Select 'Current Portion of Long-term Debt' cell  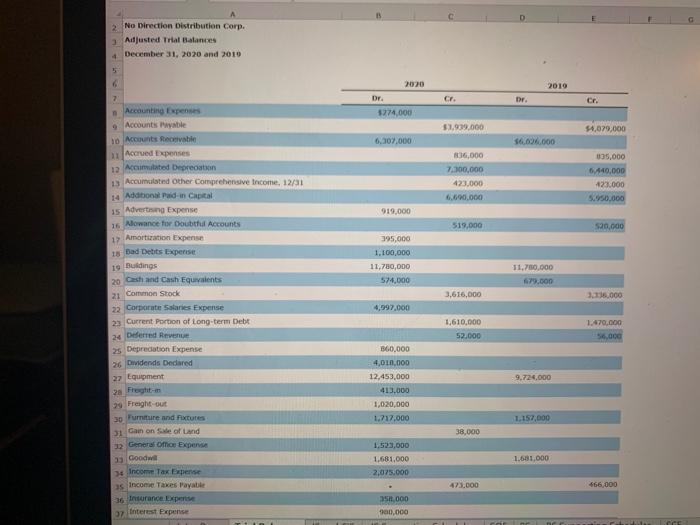click(x=188, y=321)
